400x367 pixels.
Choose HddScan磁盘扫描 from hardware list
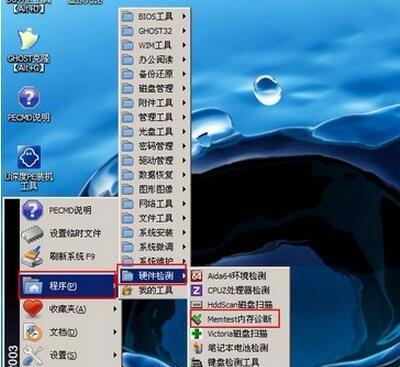point(239,304)
